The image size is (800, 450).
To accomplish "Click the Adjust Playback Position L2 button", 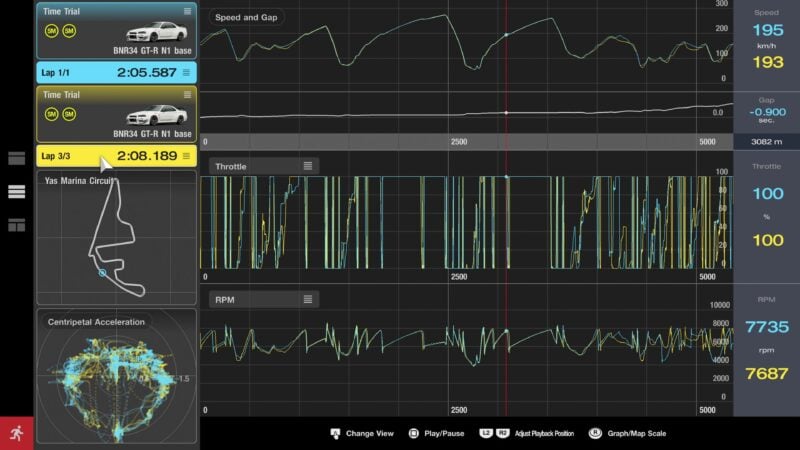I will (x=486, y=433).
